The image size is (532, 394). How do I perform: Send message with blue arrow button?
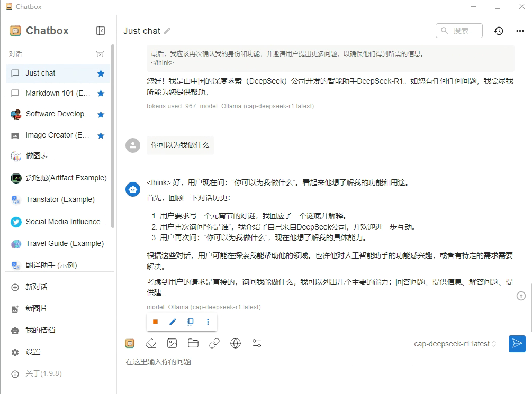(x=517, y=344)
